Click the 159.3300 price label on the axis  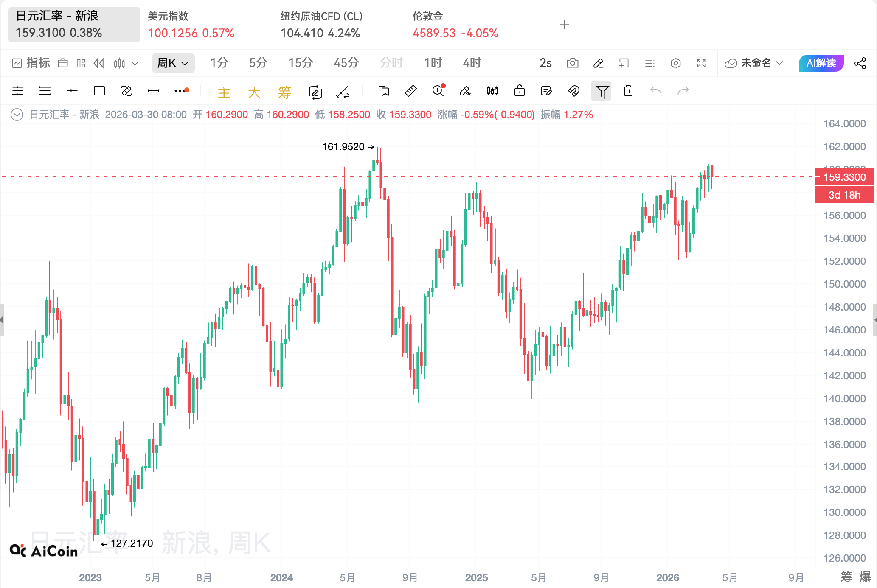pyautogui.click(x=844, y=177)
